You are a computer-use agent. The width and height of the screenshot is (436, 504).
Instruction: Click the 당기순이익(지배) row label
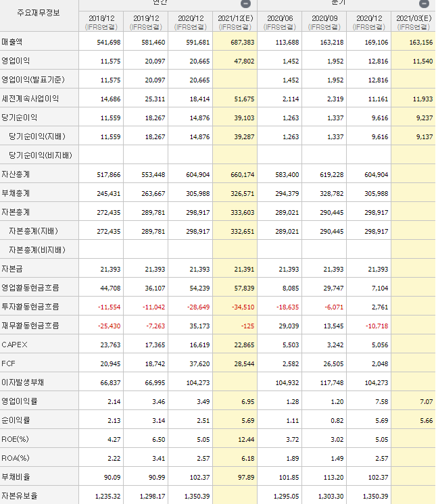37,136
